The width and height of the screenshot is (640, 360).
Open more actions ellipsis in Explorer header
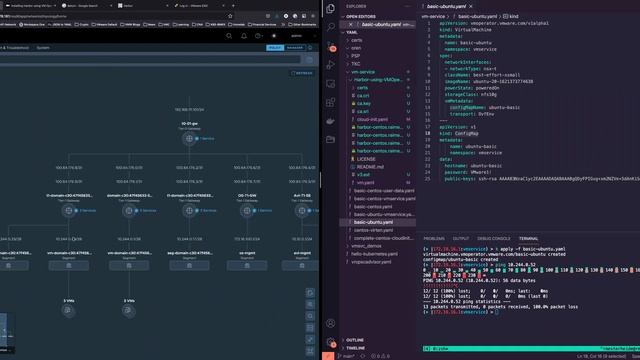pyautogui.click(x=407, y=6)
